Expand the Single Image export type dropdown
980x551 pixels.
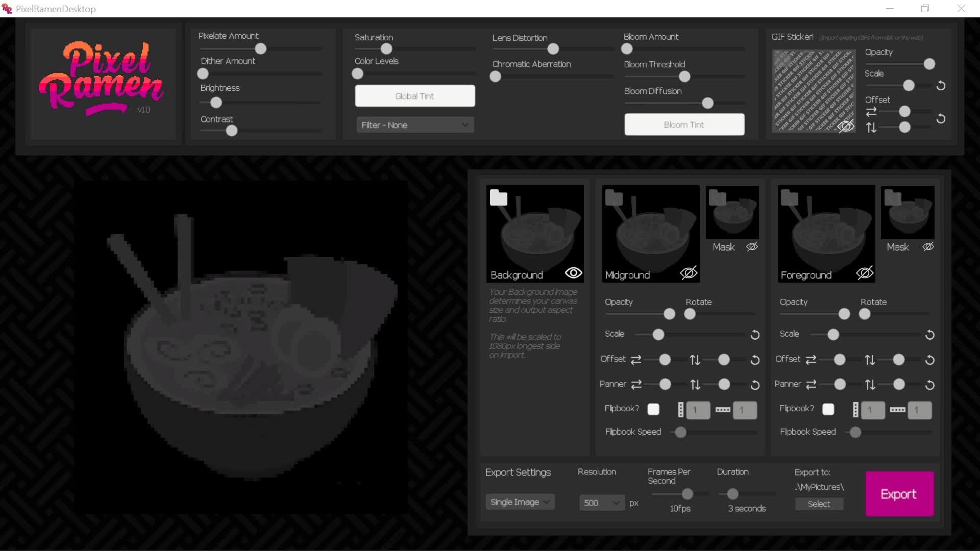[x=520, y=502]
